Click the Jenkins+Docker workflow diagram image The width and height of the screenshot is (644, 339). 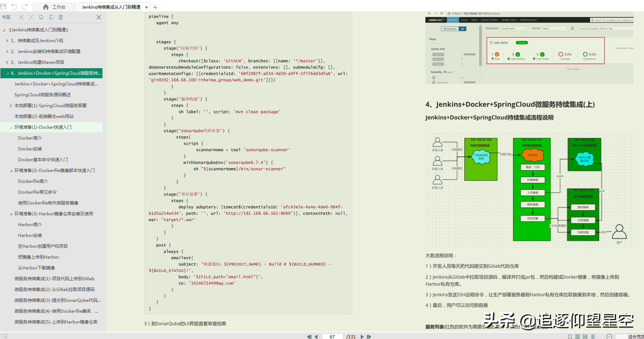click(529, 190)
